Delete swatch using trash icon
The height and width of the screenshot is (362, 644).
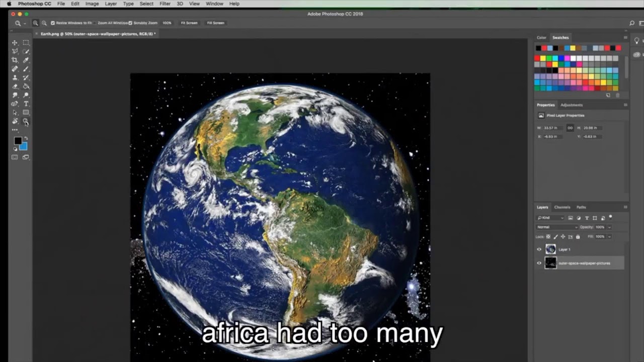pos(618,95)
